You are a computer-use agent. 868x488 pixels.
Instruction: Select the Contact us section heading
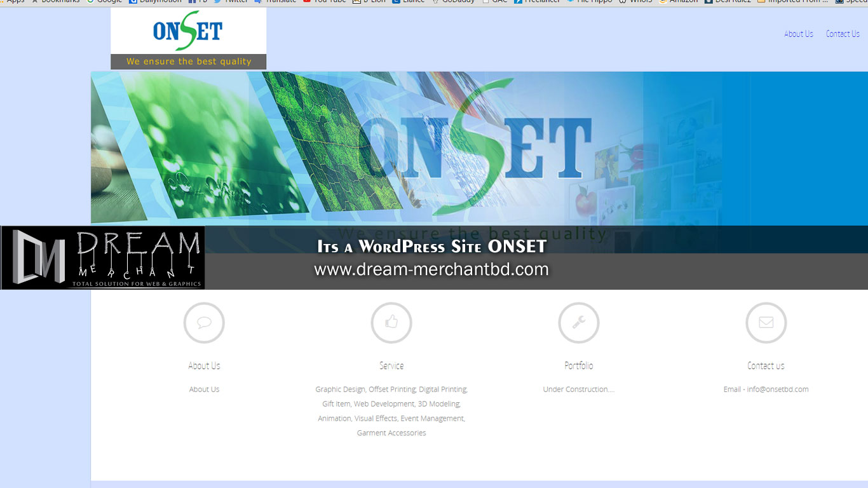(x=766, y=366)
